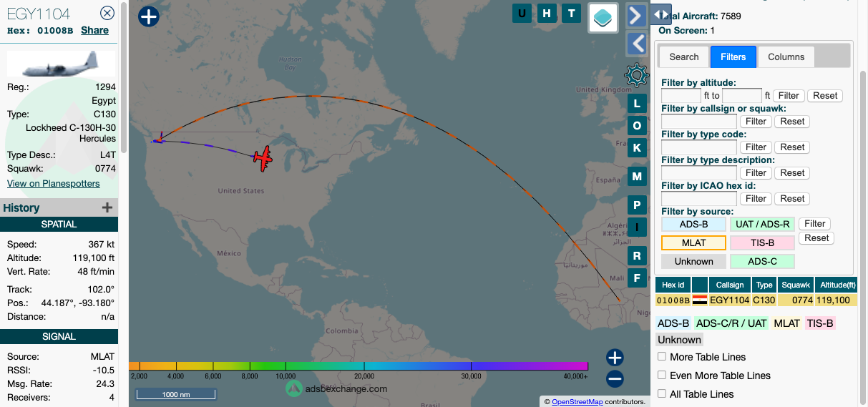The width and height of the screenshot is (868, 407).
Task: Click the maximum altitude input field
Action: (x=742, y=95)
